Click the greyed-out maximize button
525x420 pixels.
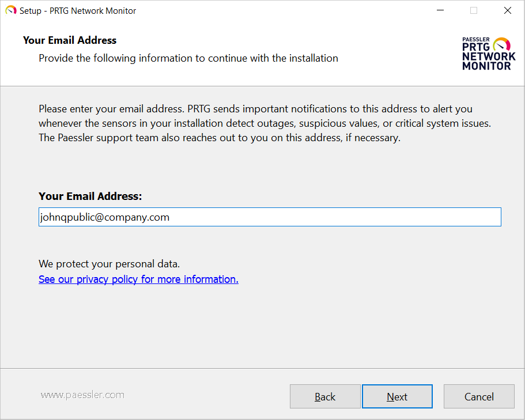click(x=474, y=10)
